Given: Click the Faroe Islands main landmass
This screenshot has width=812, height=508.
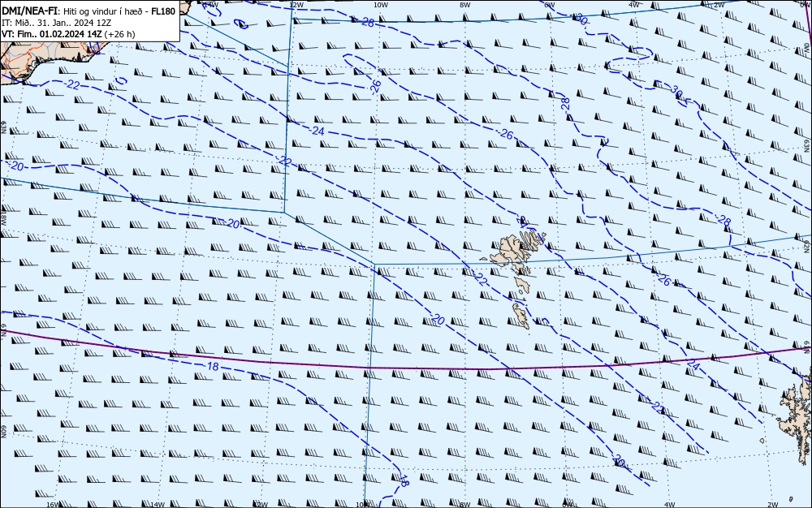Looking at the screenshot, I should pos(514,252).
